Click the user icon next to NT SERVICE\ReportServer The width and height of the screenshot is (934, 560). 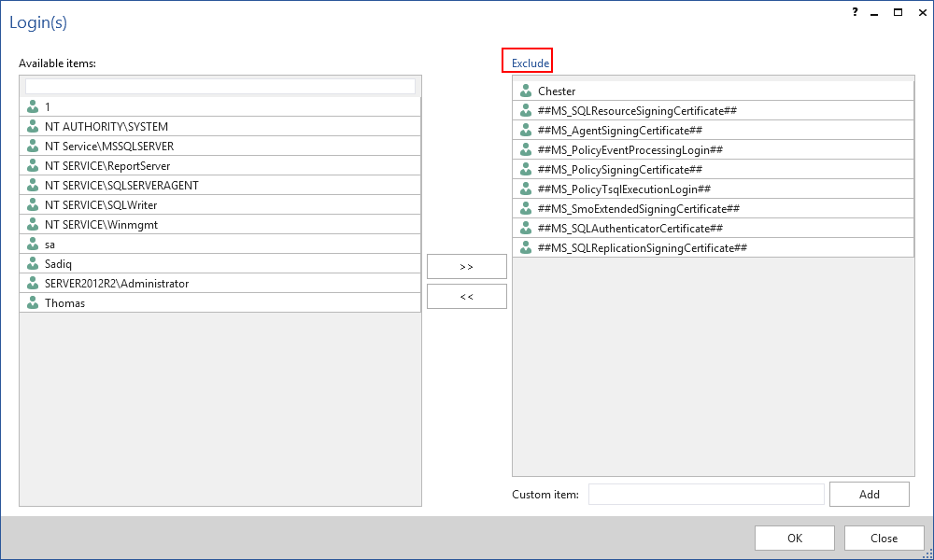tap(33, 165)
